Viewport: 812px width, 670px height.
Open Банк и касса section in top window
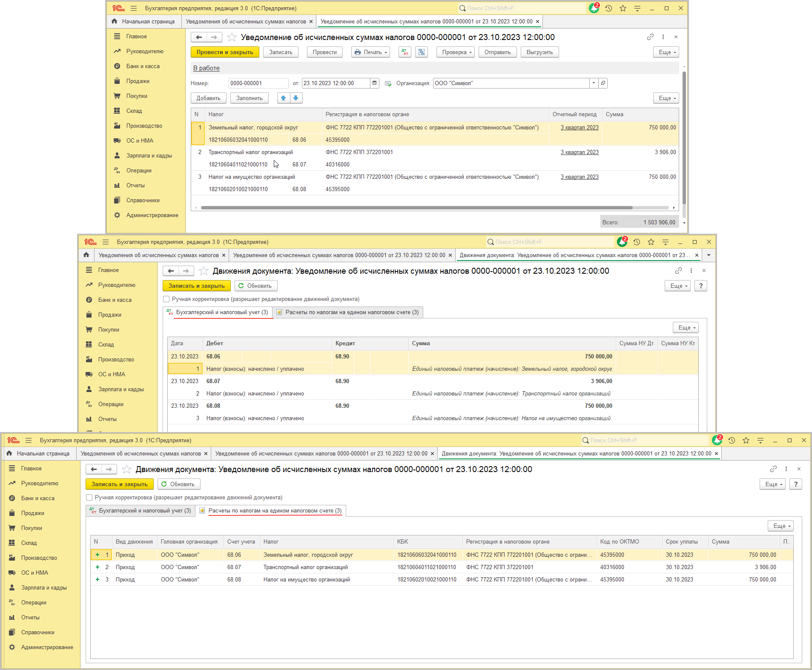[x=143, y=66]
